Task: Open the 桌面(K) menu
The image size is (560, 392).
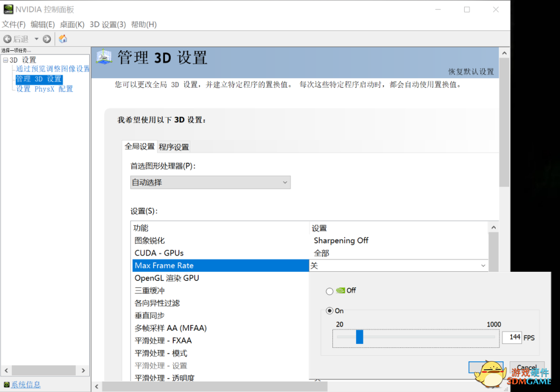Action: (72, 24)
